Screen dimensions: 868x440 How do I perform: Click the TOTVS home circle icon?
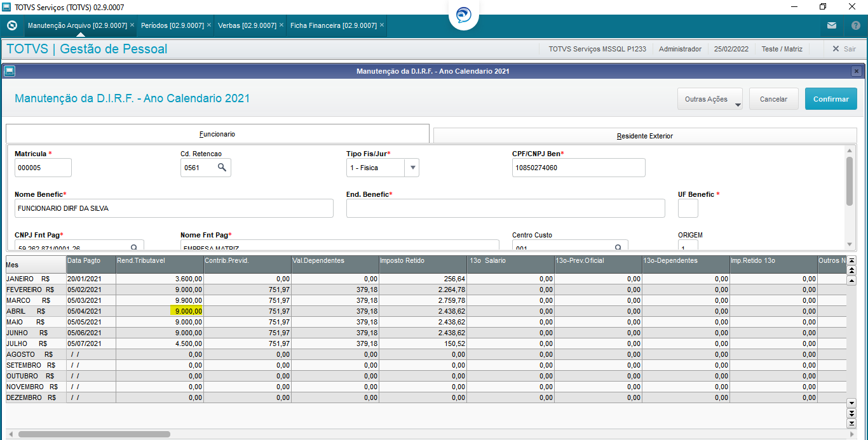tap(11, 26)
